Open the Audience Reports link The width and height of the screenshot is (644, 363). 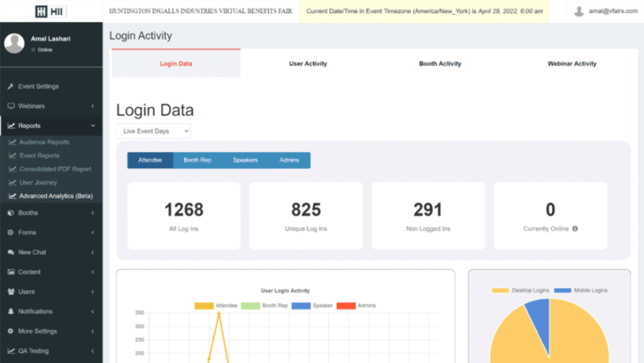tap(44, 142)
